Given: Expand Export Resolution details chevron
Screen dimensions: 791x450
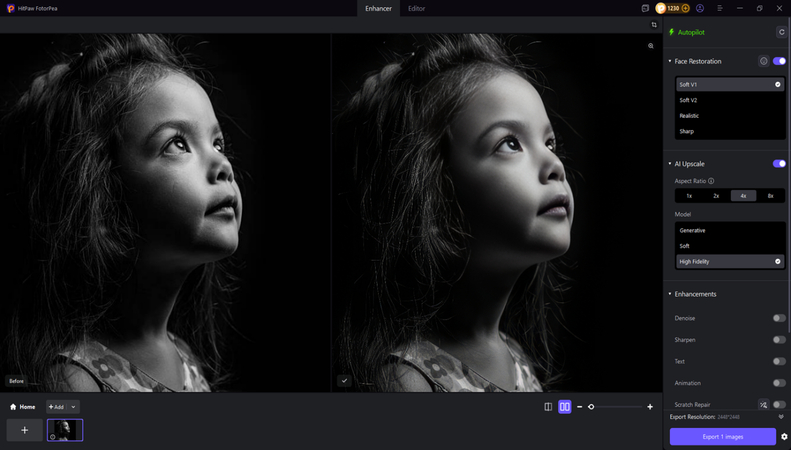Looking at the screenshot, I should pos(781,417).
